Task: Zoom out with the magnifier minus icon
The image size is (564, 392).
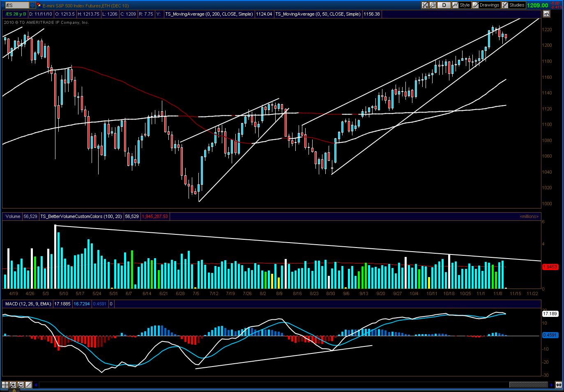Action: click(x=21, y=385)
